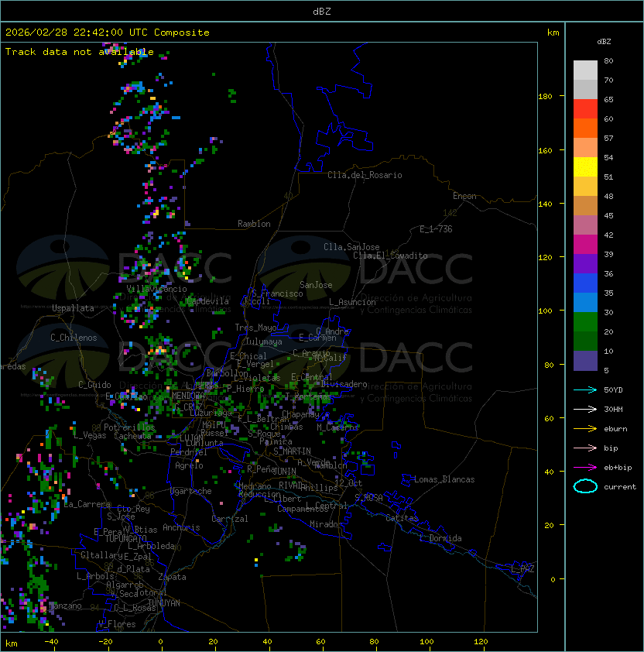Screen dimensions: 644x652
Task: Click the 'Mirador' label
Action: pos(326,524)
